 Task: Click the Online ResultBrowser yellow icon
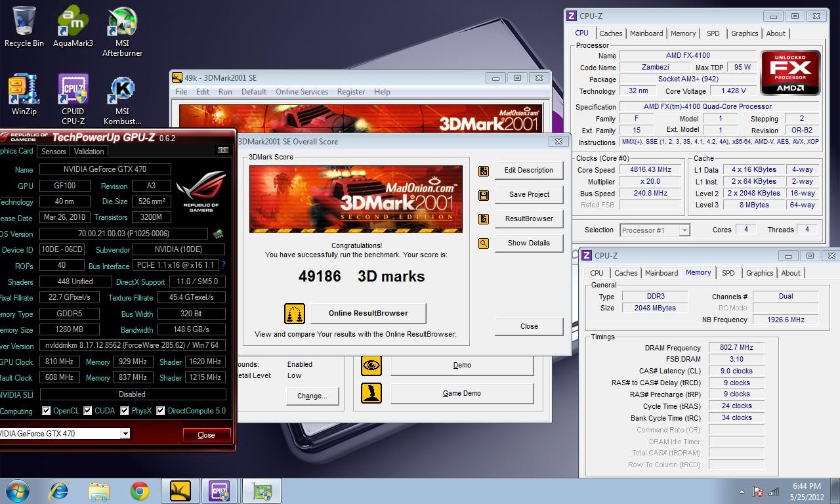(x=295, y=314)
